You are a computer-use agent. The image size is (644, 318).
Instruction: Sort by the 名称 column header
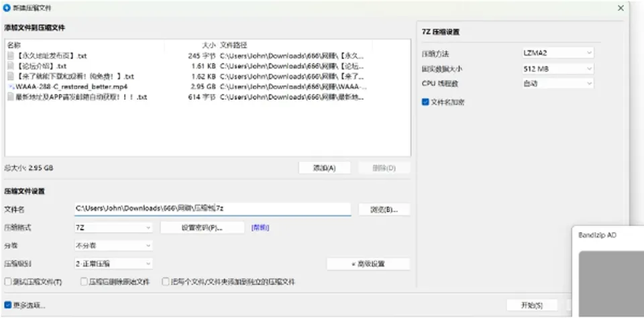coord(85,45)
